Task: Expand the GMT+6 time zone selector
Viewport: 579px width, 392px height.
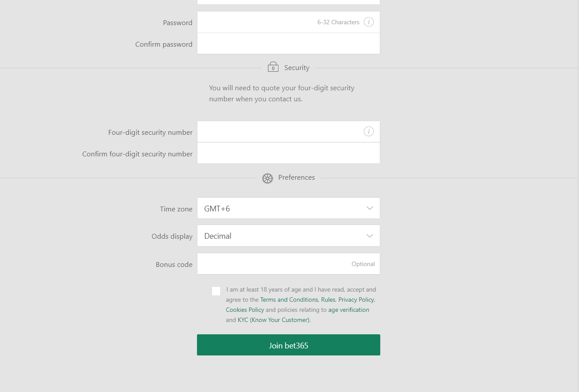Action: pyautogui.click(x=289, y=208)
